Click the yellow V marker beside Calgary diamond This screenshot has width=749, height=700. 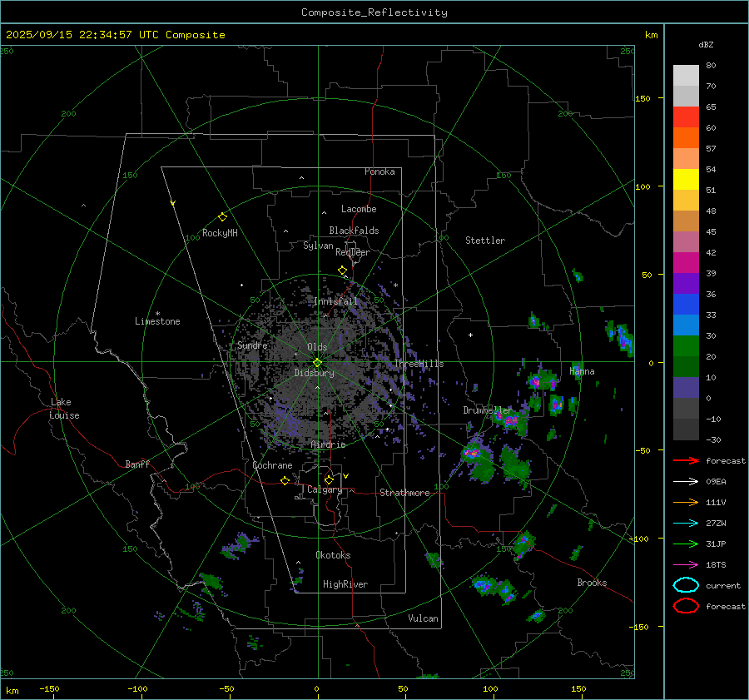pos(346,476)
